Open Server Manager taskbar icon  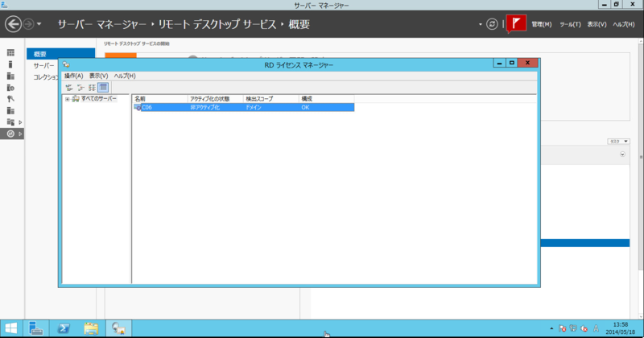(36, 328)
